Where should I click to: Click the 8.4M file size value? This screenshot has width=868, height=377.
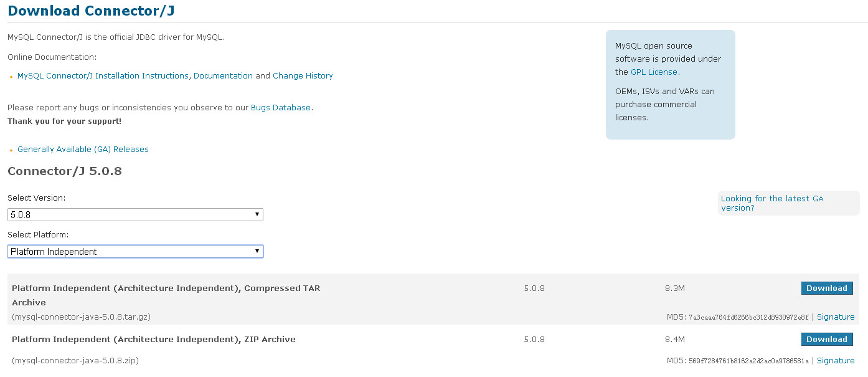[x=675, y=340]
